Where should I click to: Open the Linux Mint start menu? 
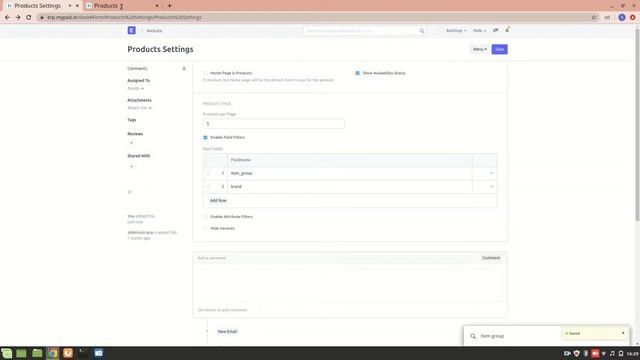pyautogui.click(x=7, y=353)
